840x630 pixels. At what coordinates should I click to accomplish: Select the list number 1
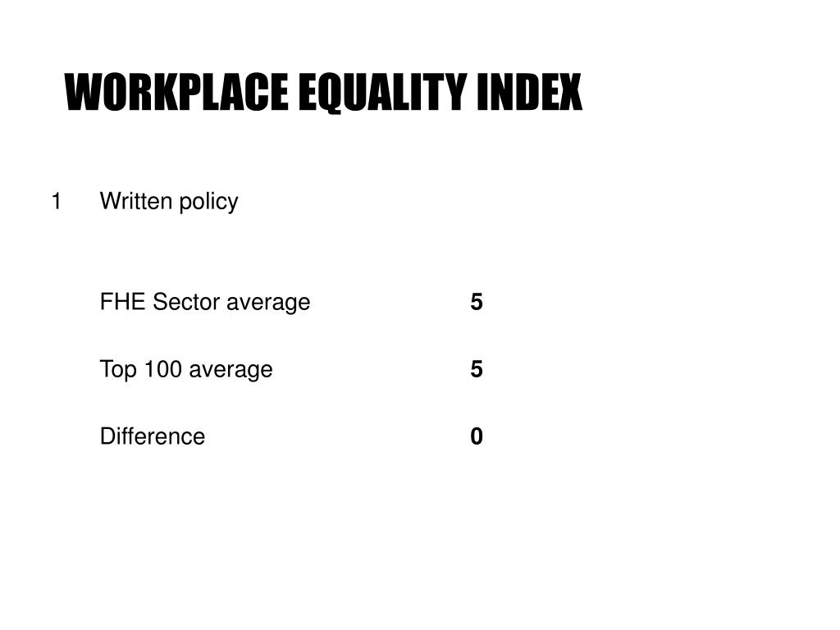point(57,202)
